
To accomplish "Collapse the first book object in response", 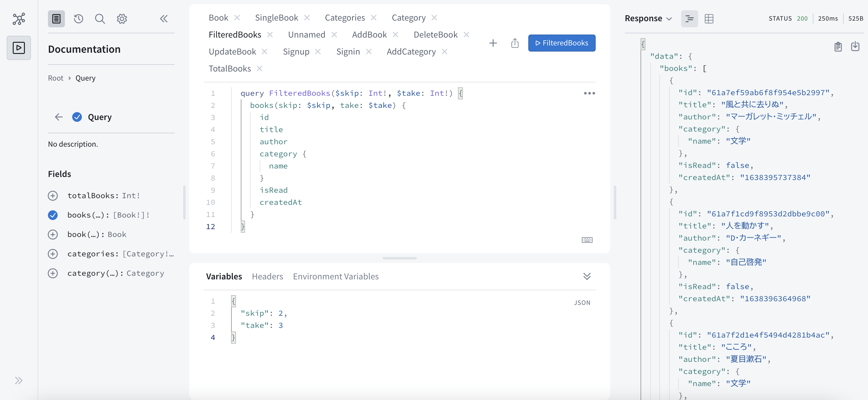I will tap(671, 81).
